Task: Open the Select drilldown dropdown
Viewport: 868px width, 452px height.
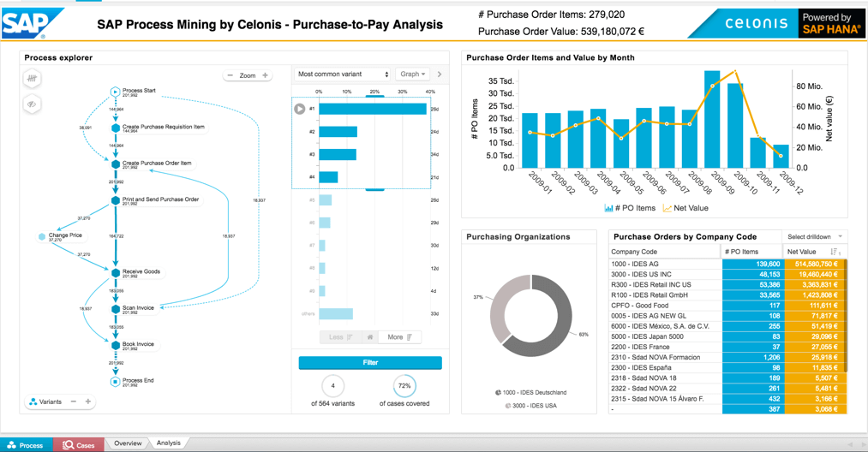Action: [815, 237]
